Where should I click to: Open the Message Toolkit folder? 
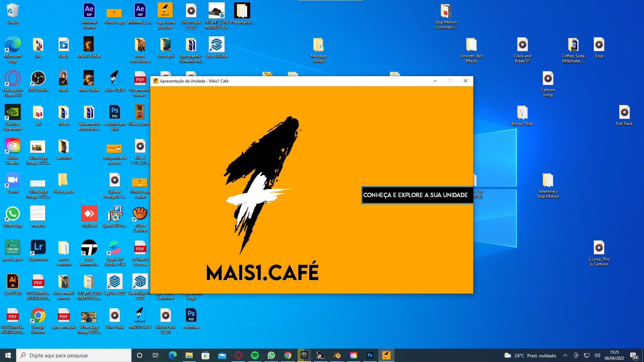(x=318, y=50)
